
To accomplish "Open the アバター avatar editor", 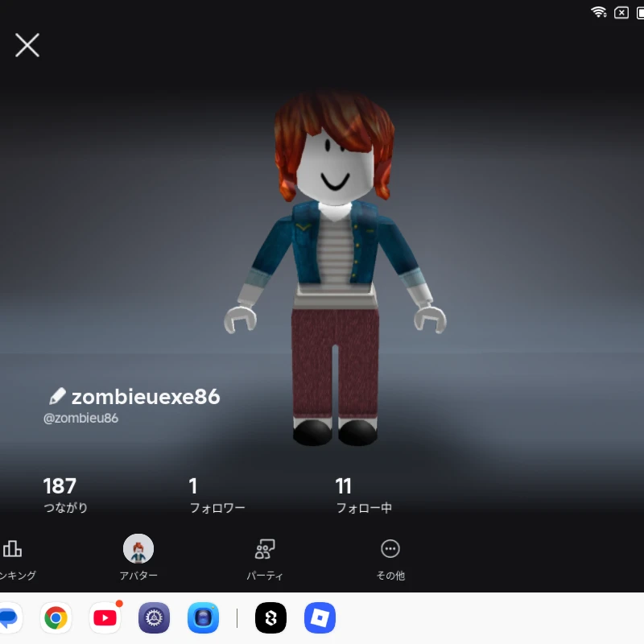I will pos(138,557).
